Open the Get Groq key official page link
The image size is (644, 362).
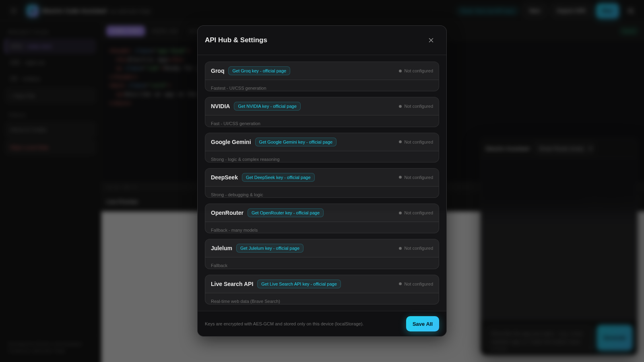click(259, 71)
